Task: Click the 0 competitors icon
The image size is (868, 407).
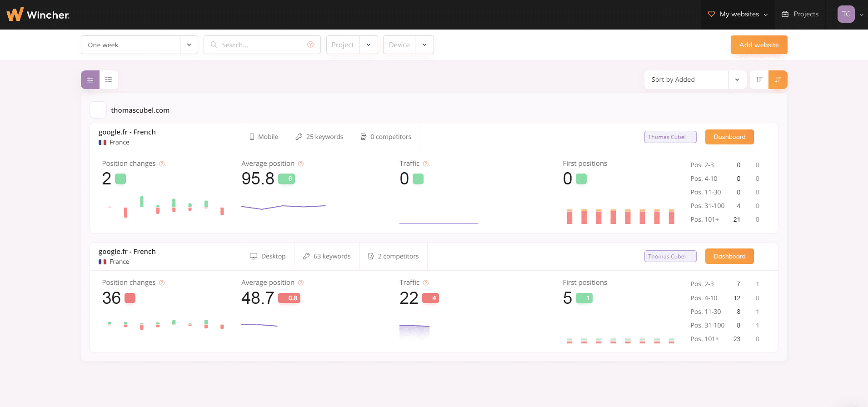Action: click(364, 137)
